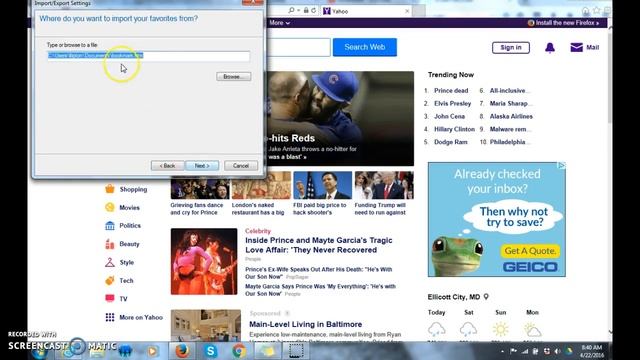The image size is (640, 360).
Task: Click the refresh icon in address bar
Action: tap(313, 10)
